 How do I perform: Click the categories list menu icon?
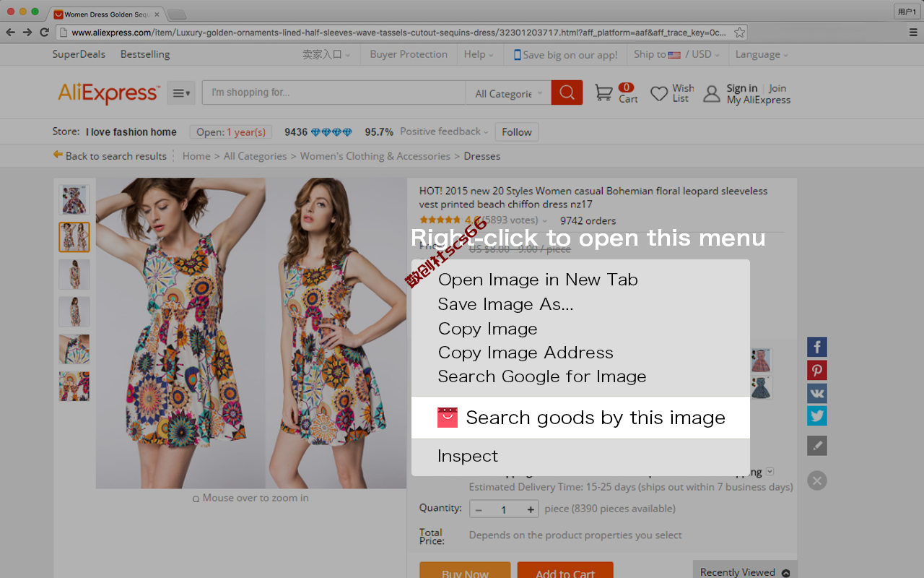coord(181,93)
